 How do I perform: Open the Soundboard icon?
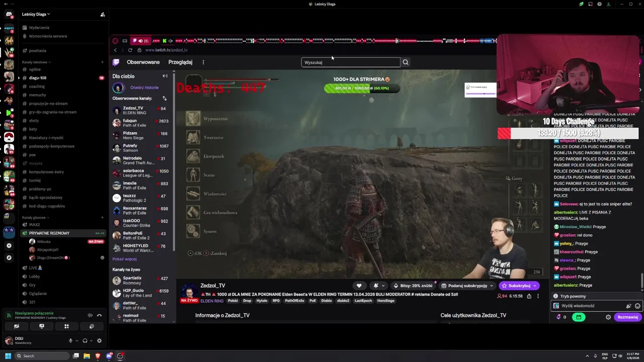click(92, 326)
